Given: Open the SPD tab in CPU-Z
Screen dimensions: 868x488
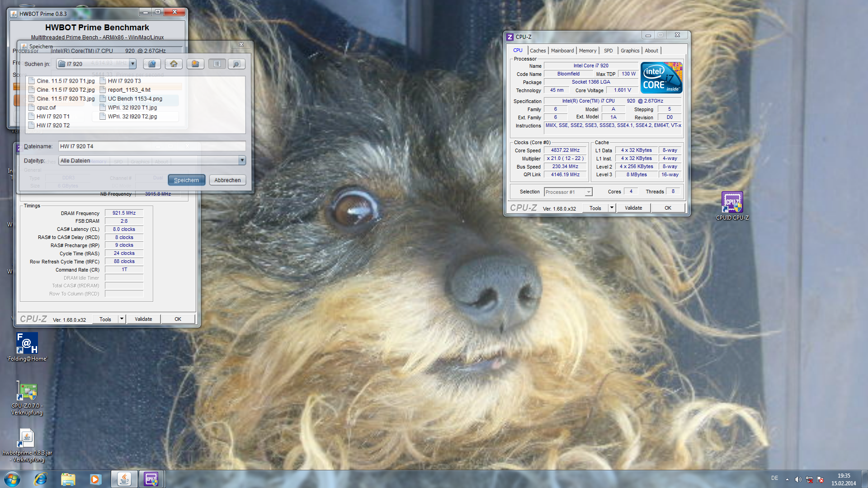Looking at the screenshot, I should coord(609,51).
